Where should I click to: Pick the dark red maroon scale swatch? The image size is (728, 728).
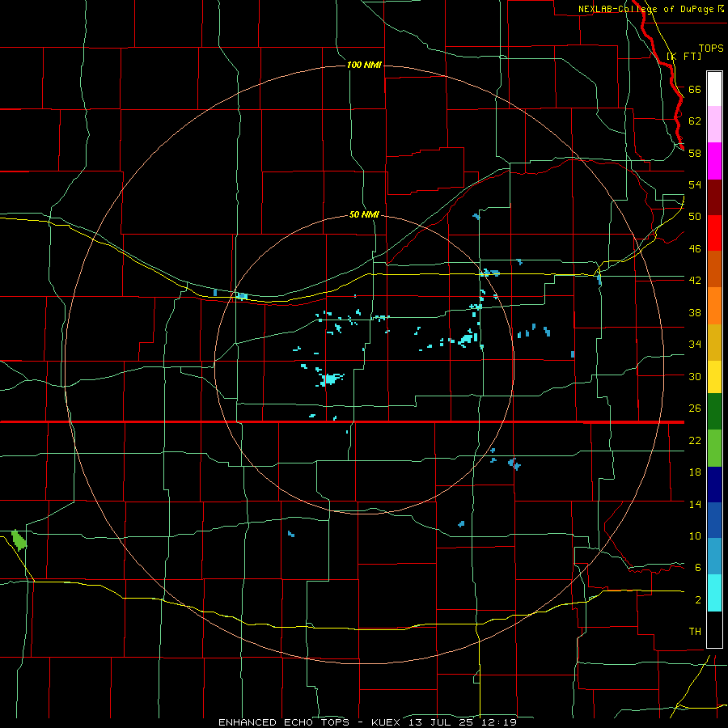[714, 197]
